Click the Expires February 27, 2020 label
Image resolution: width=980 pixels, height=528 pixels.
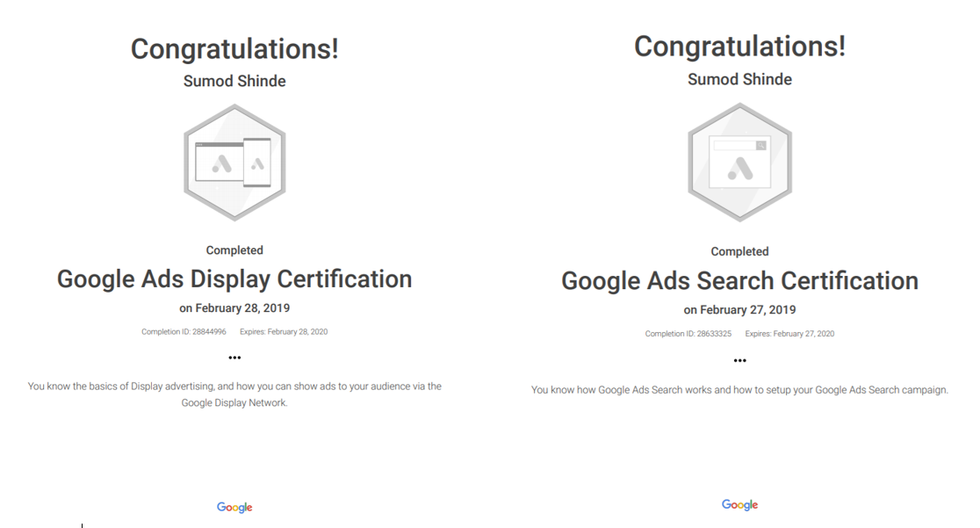click(789, 334)
